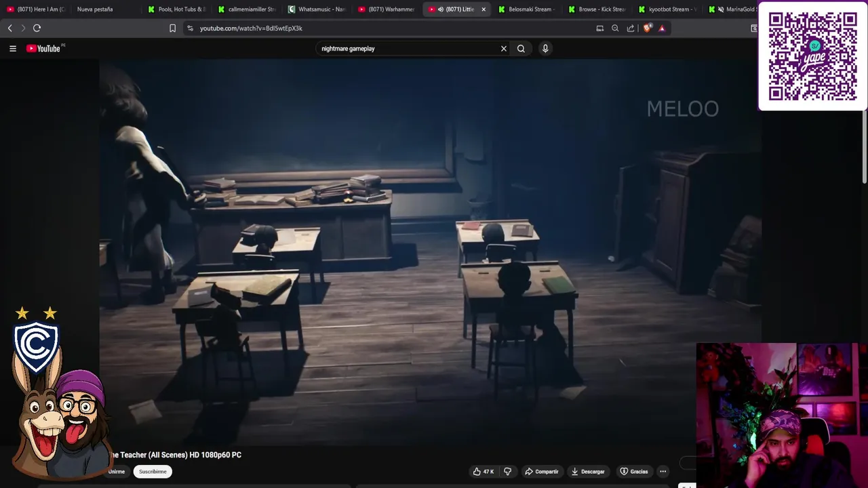Click the Brave Rewards triangle icon
The height and width of the screenshot is (488, 868).
pos(662,28)
